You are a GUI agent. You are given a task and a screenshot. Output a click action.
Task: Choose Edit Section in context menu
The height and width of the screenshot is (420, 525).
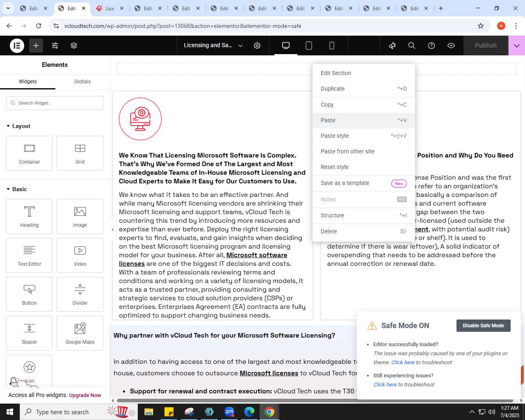tap(364, 73)
